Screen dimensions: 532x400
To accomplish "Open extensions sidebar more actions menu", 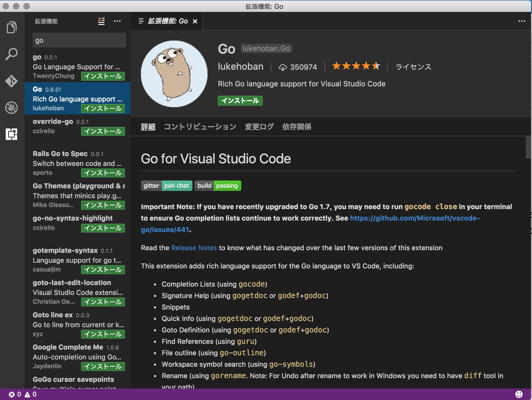I will click(x=117, y=21).
